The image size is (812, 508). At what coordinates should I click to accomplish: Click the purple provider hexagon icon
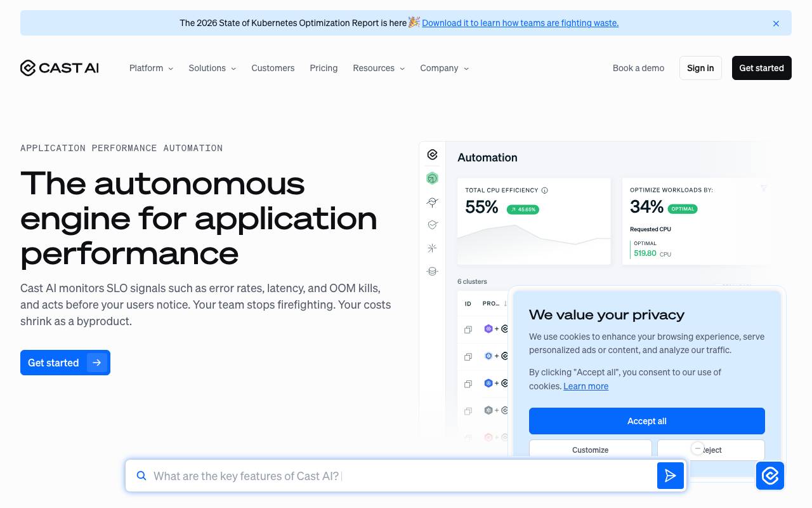[488, 329]
